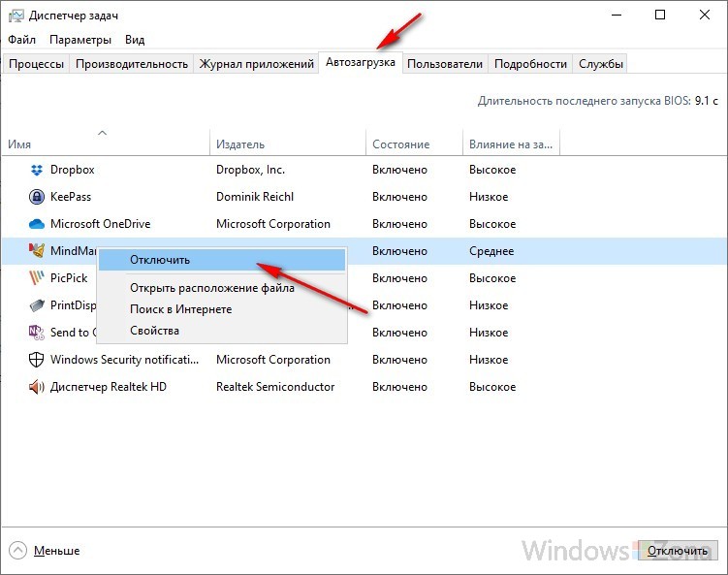Click the Отключить button at bottom right

click(678, 551)
